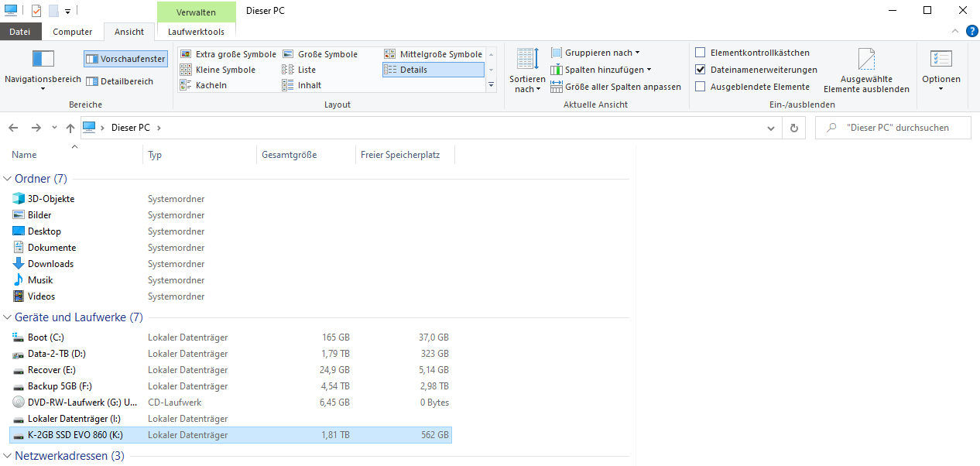980x466 pixels.
Task: Select the 3D-Objekte folder icon
Action: pyautogui.click(x=19, y=199)
